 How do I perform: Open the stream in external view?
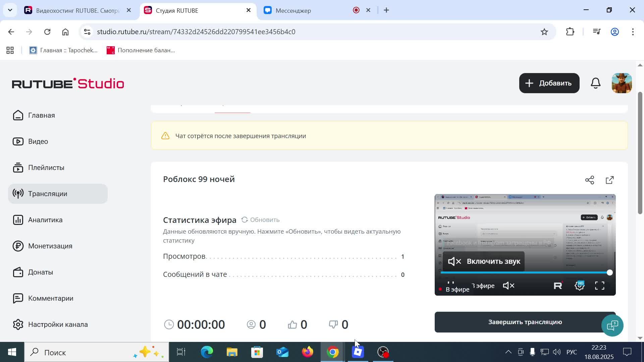(609, 180)
